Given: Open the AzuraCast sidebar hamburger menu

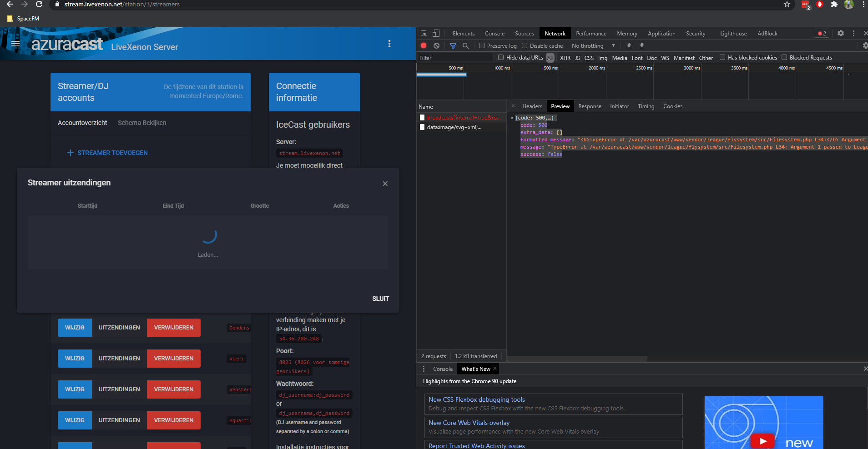Looking at the screenshot, I should click(15, 44).
